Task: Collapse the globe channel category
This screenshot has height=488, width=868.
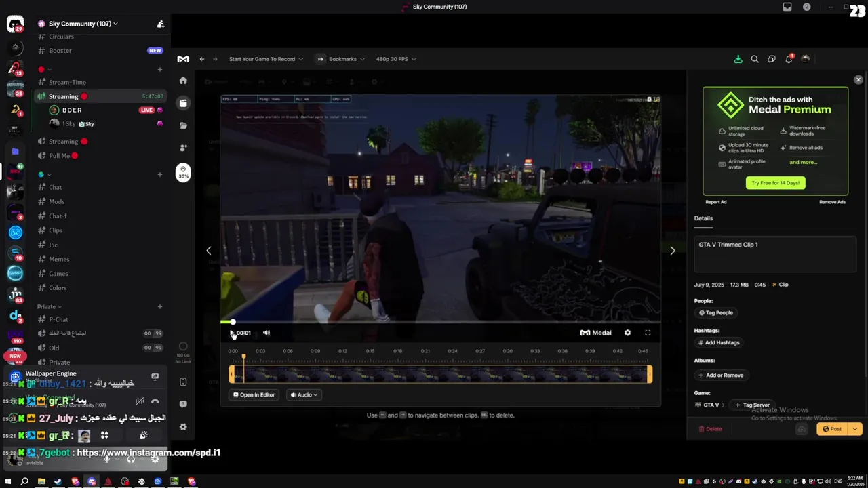Action: (x=45, y=174)
